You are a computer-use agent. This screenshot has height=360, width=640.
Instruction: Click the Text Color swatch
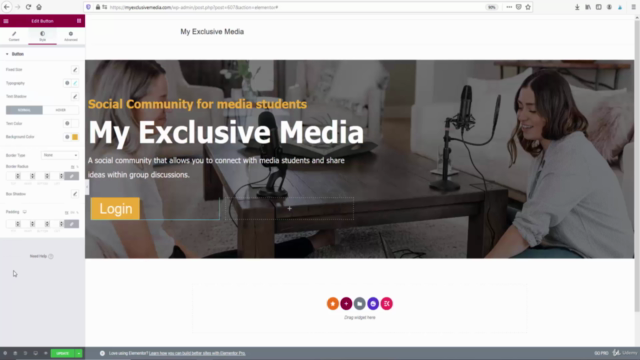pos(75,123)
